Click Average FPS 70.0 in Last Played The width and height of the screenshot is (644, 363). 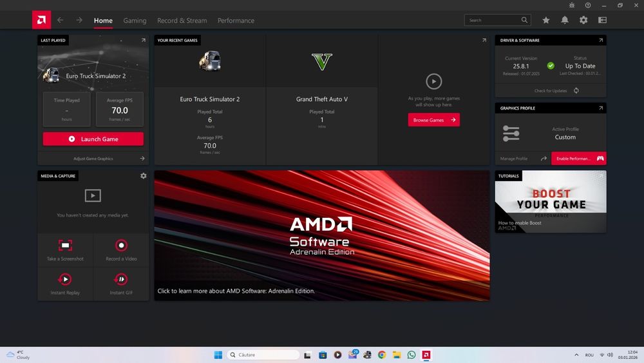tap(120, 110)
